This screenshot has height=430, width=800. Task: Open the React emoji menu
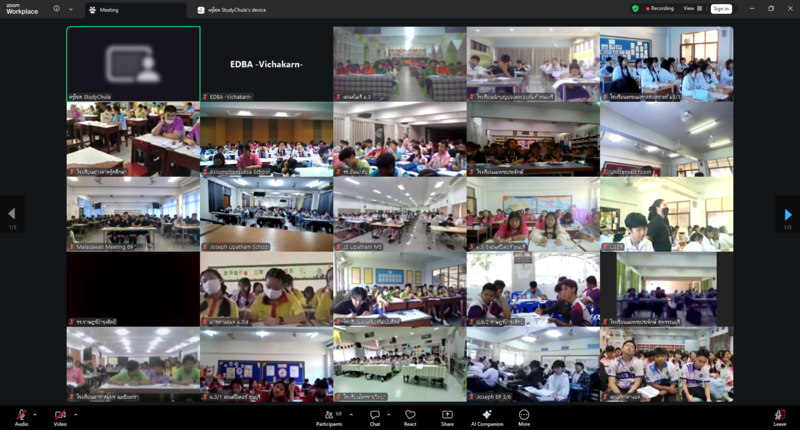[410, 418]
